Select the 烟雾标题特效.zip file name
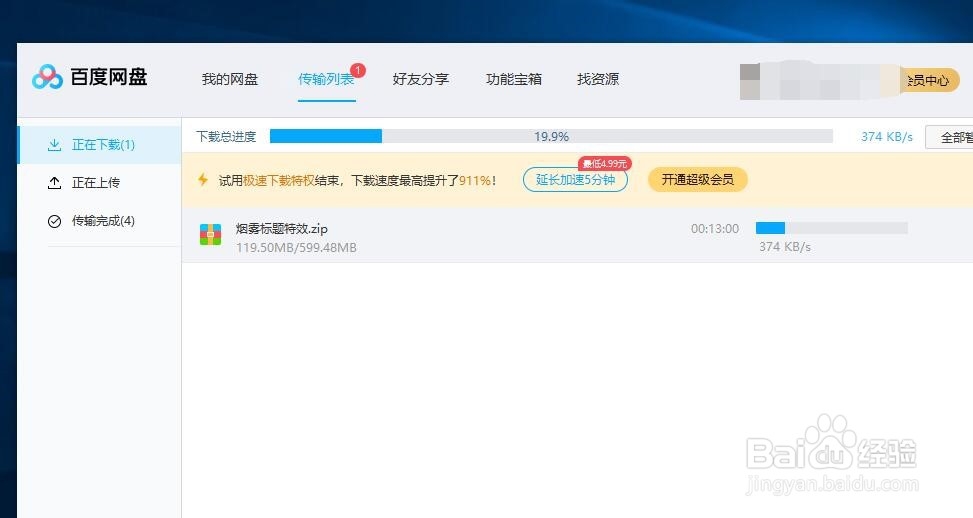The height and width of the screenshot is (518, 973). click(x=281, y=228)
